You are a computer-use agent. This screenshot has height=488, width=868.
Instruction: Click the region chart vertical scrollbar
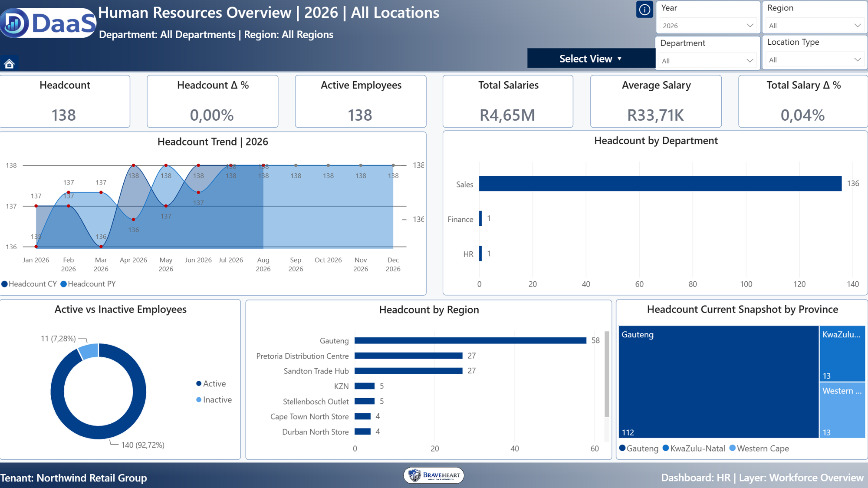607,374
